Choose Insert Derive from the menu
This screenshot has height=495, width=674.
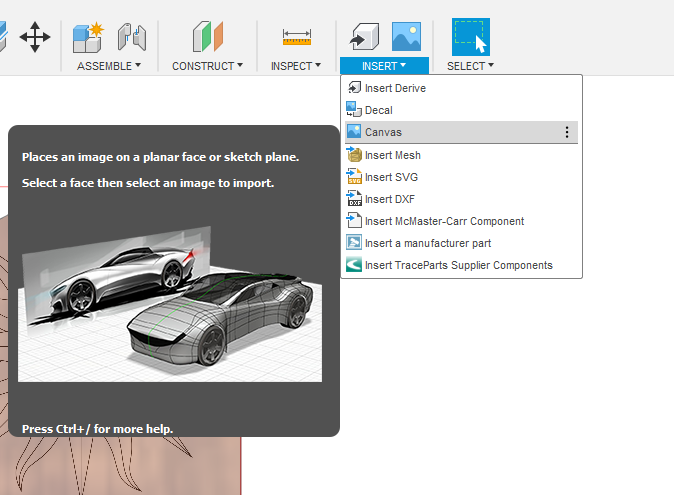click(x=461, y=88)
